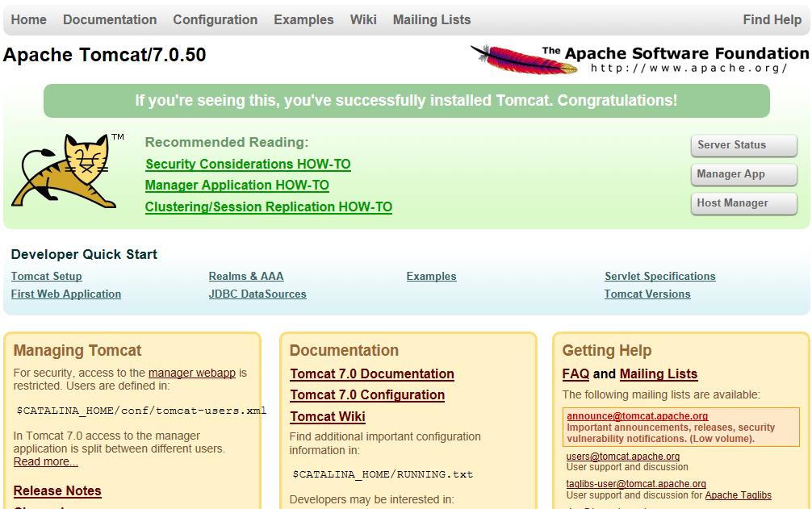Click Find Help in the top bar
Screen dimensions: 812x509
point(772,19)
